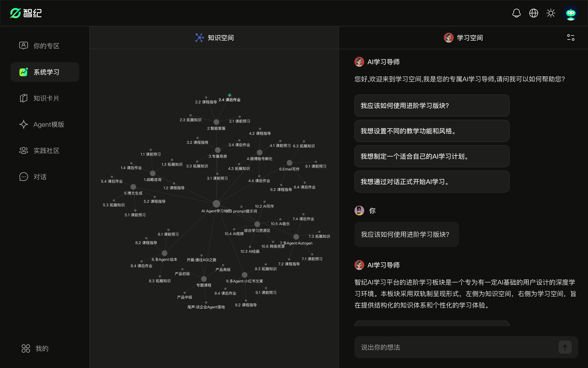
Task: Open the learning space settings sliders icon
Action: coord(570,38)
